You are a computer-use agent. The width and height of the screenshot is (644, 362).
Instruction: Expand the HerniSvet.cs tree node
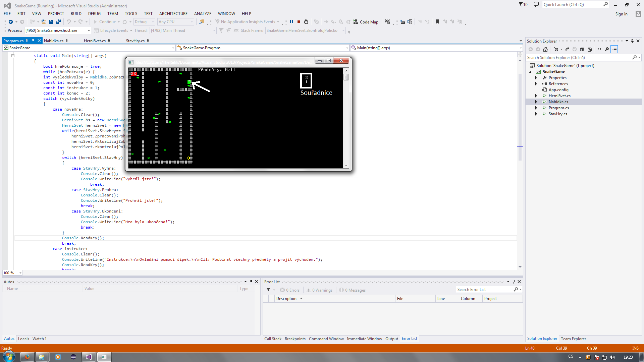[536, 96]
